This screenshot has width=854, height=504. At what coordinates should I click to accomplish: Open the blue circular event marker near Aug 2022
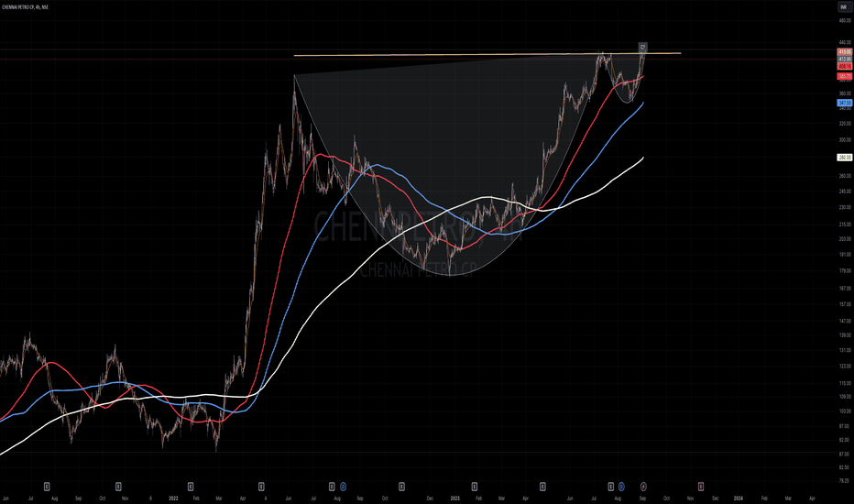tap(343, 487)
